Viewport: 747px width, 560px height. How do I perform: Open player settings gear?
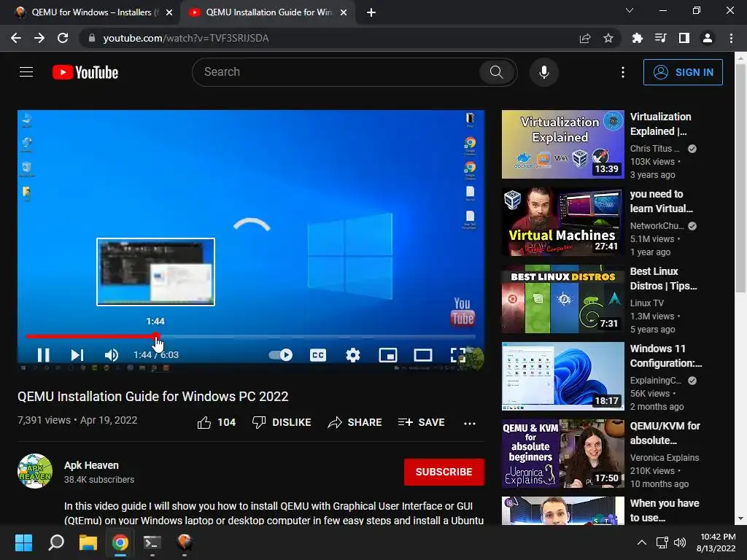pos(353,355)
